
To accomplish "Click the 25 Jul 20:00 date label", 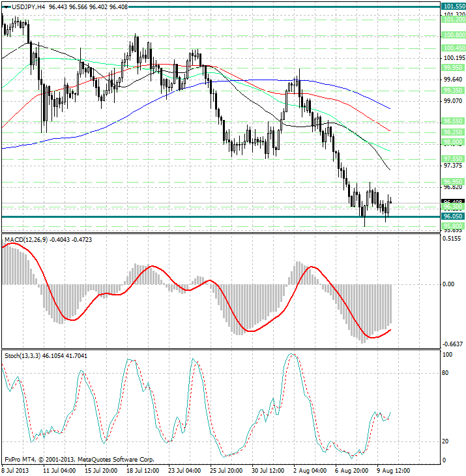I will pyautogui.click(x=226, y=471).
